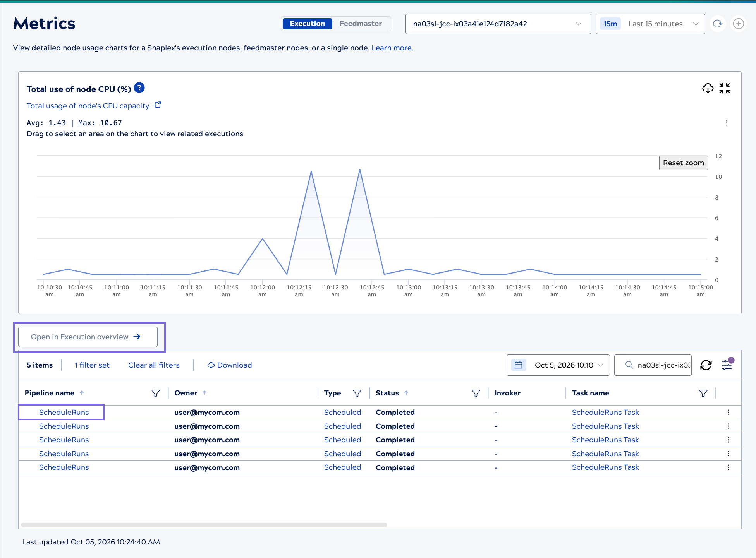
Task: Sort by Status column arrow
Action: tap(406, 393)
